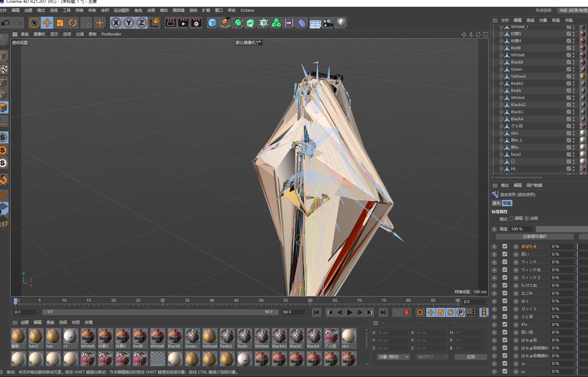Expand the skin object in tree
588x377 pixels.
[x=501, y=133]
